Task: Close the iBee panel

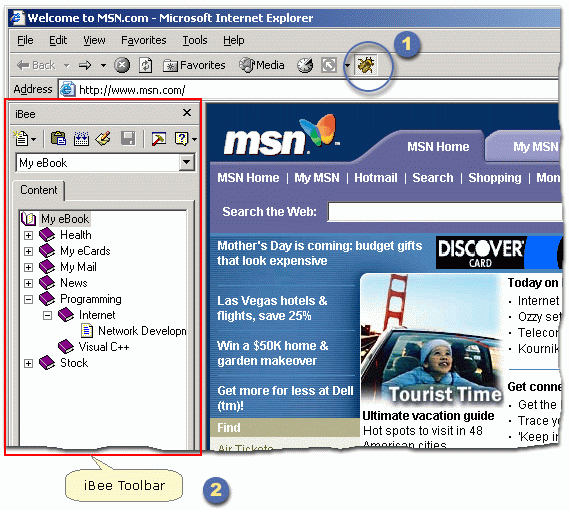Action: tap(187, 113)
